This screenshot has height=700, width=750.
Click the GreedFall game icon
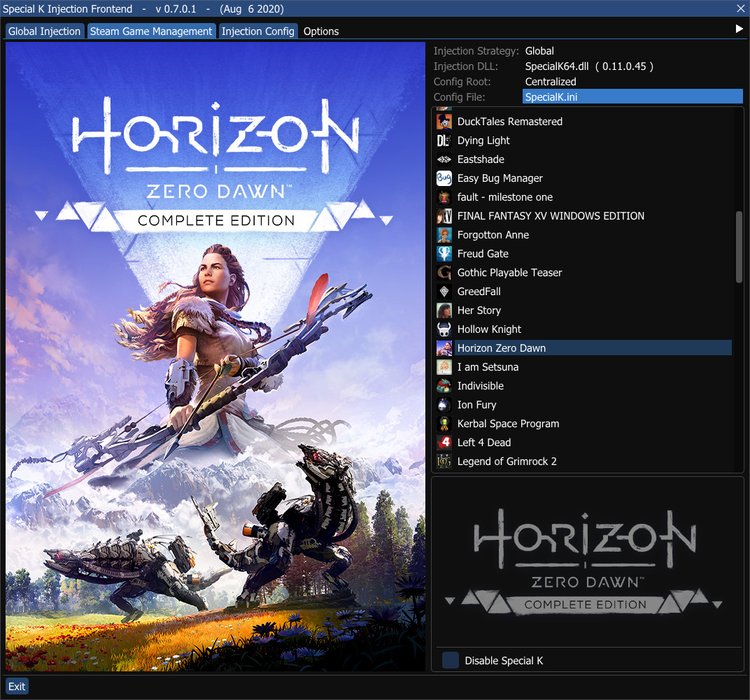(x=444, y=292)
